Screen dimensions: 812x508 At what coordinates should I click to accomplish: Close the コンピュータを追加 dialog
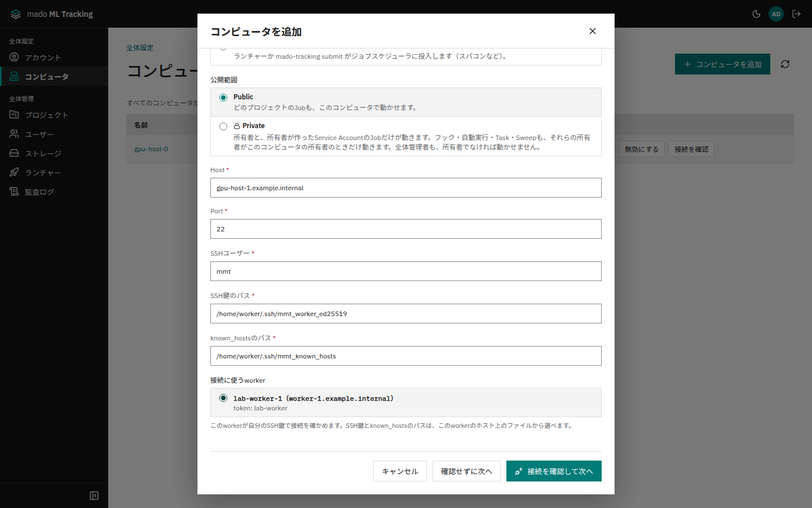pyautogui.click(x=593, y=31)
